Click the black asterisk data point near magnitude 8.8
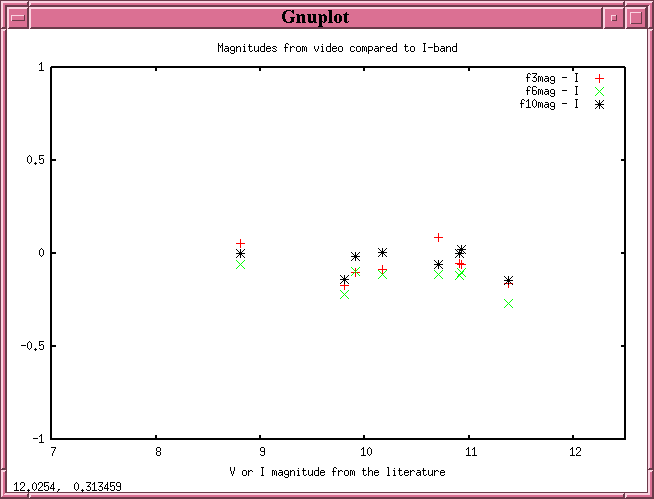Image resolution: width=654 pixels, height=499 pixels. tap(240, 254)
